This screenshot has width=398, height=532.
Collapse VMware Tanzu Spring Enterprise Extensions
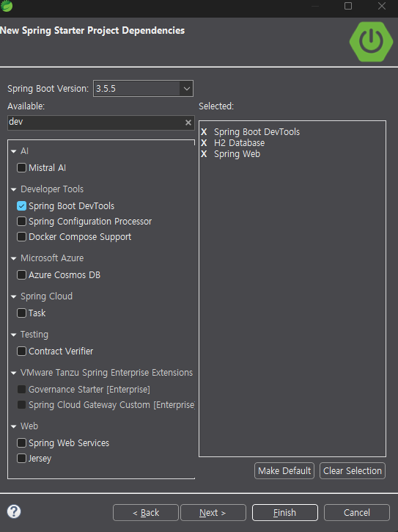pyautogui.click(x=14, y=373)
